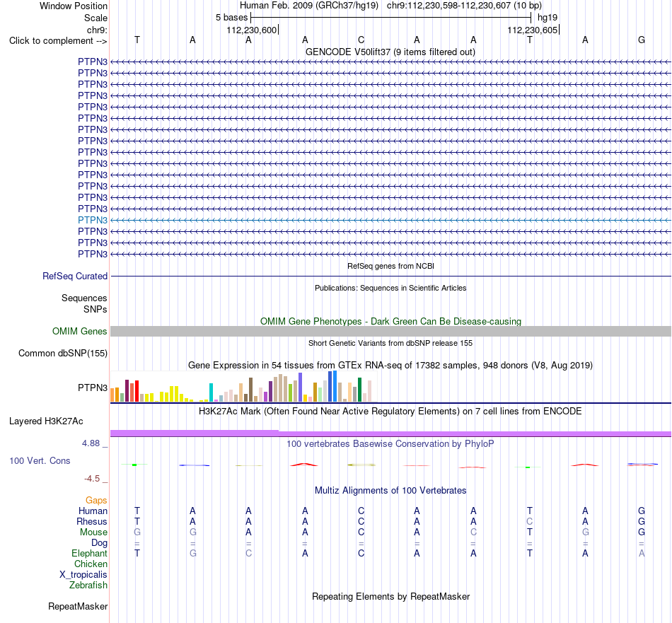The width and height of the screenshot is (672, 623).
Task: Click the Chicken species label
Action: tap(91, 564)
